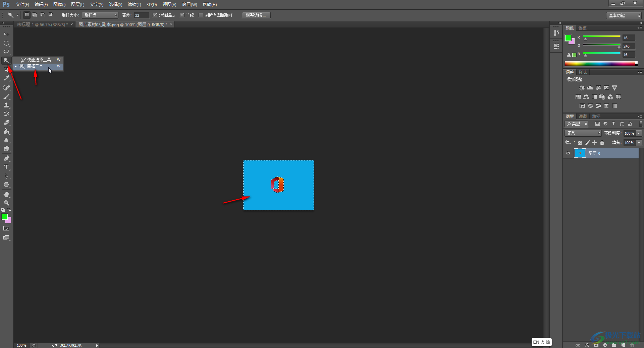Select the Hand tool
This screenshot has height=348, width=644.
pos(6,194)
